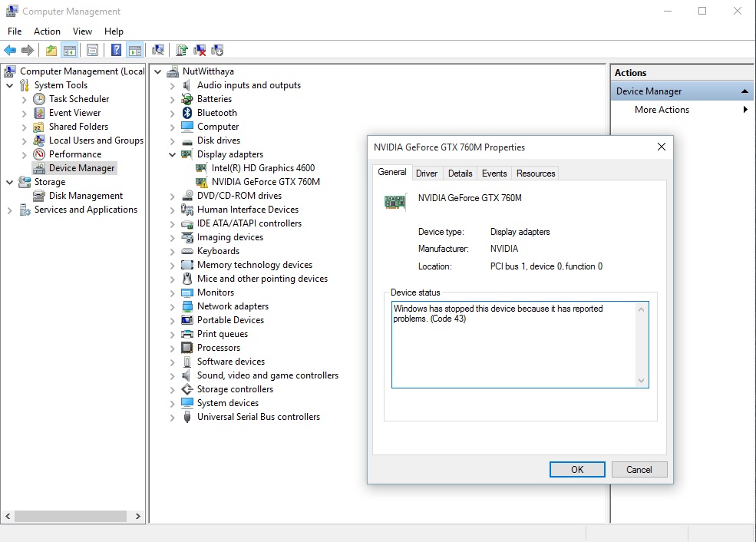Click the Forward arrow toolbar icon
The height and width of the screenshot is (542, 756).
click(28, 50)
